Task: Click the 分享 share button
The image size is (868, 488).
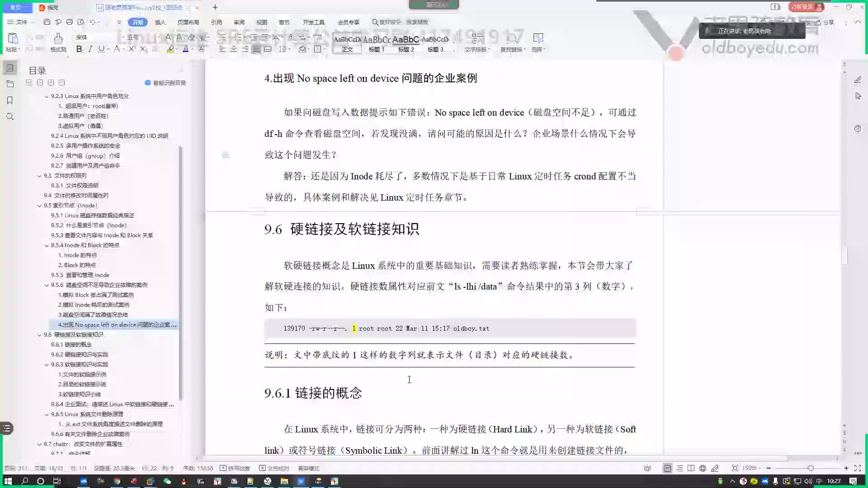Action: pos(824,22)
